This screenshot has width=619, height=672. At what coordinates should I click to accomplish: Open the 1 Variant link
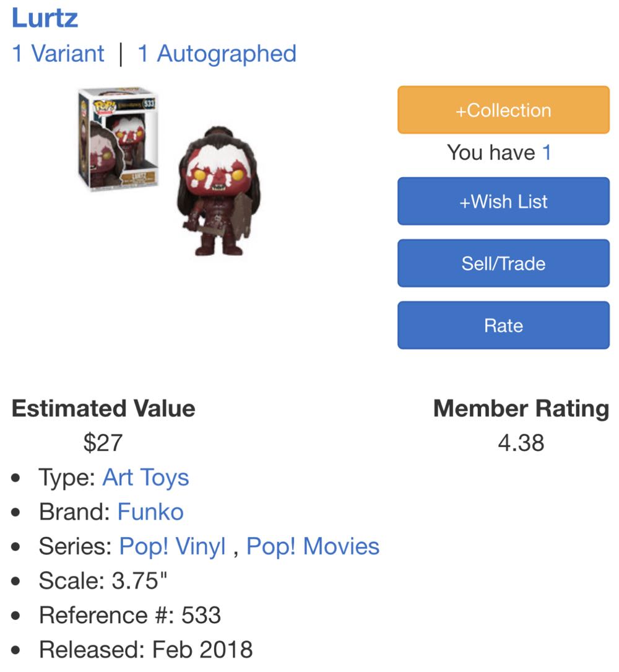(56, 54)
